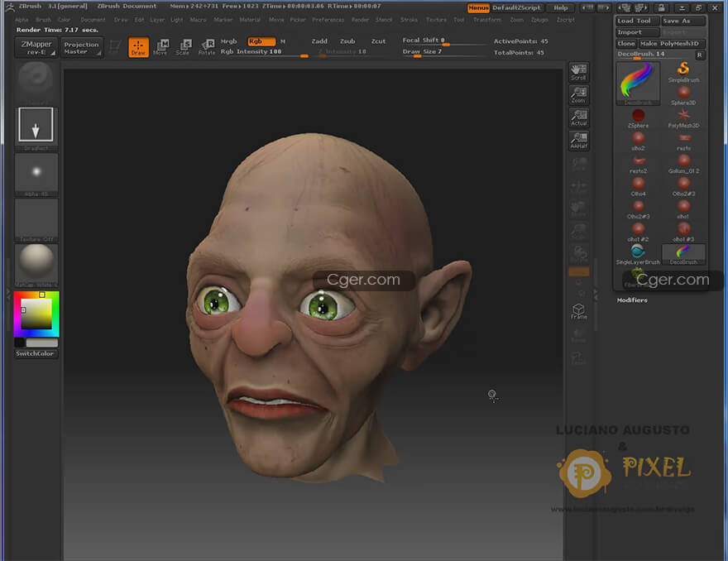
Task: Open the Material menu
Action: tap(250, 20)
